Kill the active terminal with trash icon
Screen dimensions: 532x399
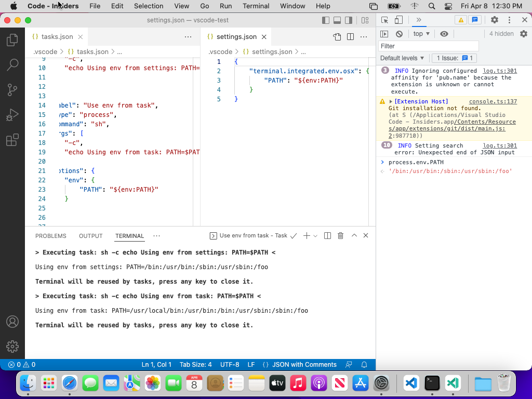coord(340,235)
